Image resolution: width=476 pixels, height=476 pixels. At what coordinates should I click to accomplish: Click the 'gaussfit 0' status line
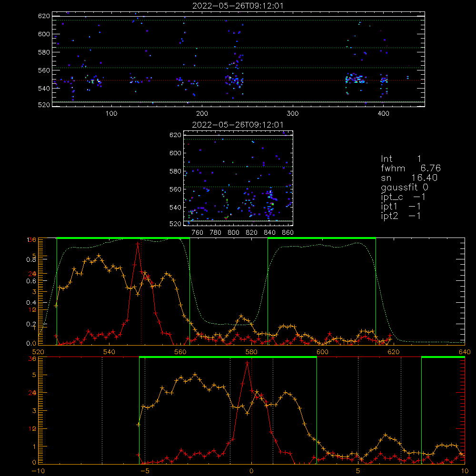[405, 188]
